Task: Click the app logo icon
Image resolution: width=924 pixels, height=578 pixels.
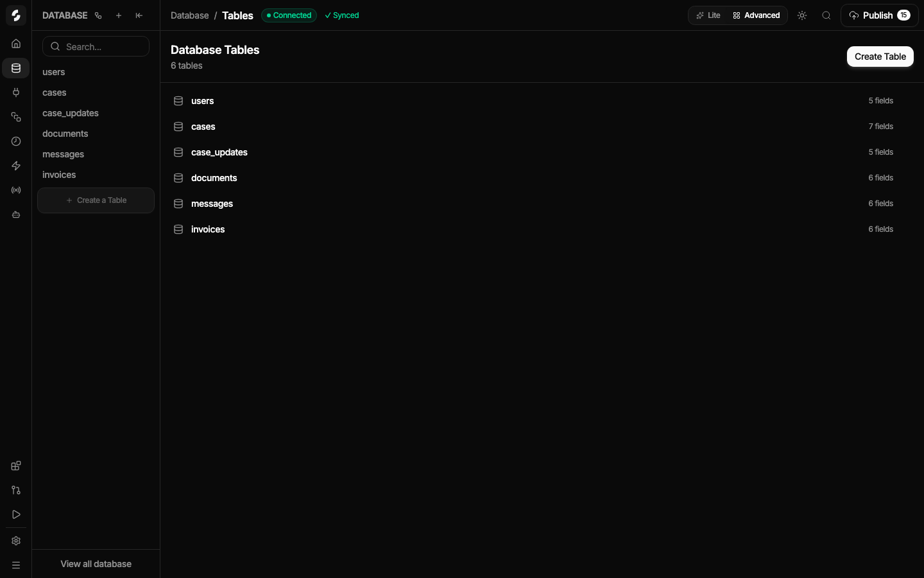Action: click(16, 15)
